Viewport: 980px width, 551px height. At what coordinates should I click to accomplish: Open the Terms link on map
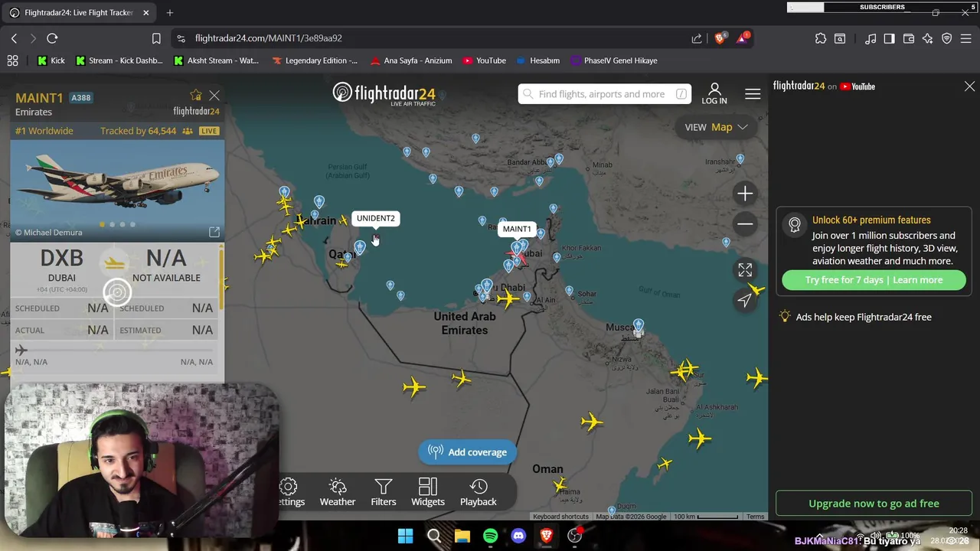tap(756, 517)
